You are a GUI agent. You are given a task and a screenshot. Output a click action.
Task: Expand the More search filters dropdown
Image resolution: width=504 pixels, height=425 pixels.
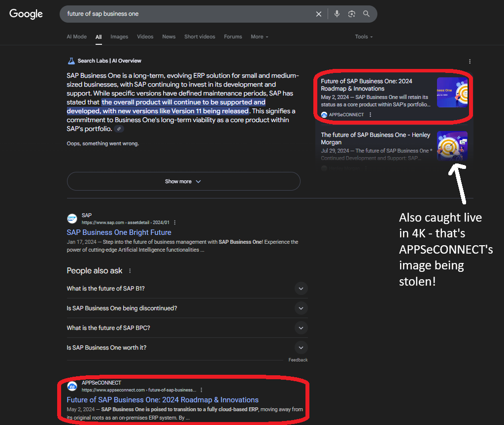(x=260, y=36)
